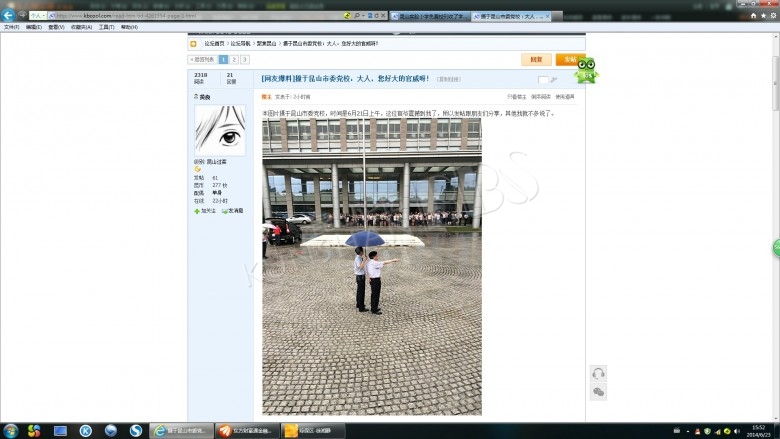Click the poster's username above avatar
The image size is (780, 439).
pos(205,97)
